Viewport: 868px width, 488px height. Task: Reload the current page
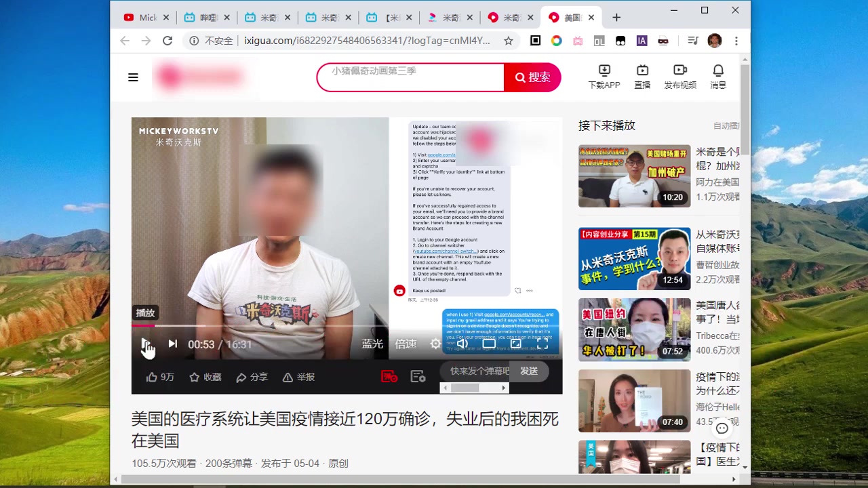[167, 41]
